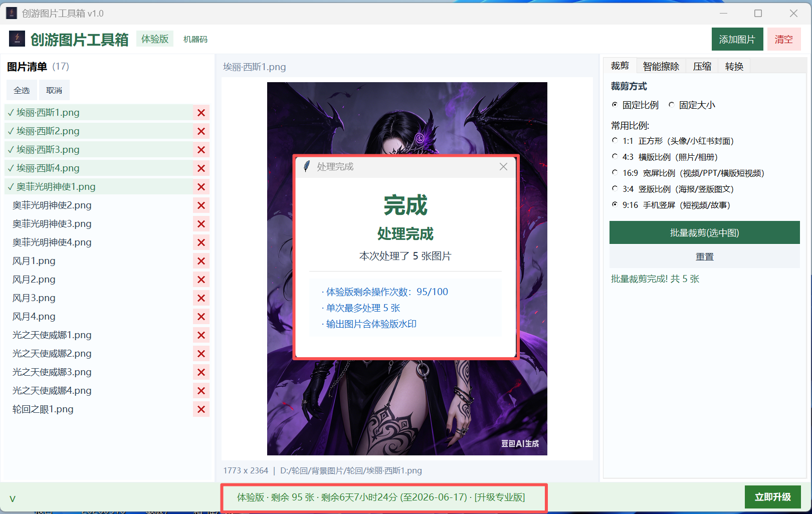Choose 1:1 正方形 ratio
This screenshot has height=514, width=812.
[673, 141]
